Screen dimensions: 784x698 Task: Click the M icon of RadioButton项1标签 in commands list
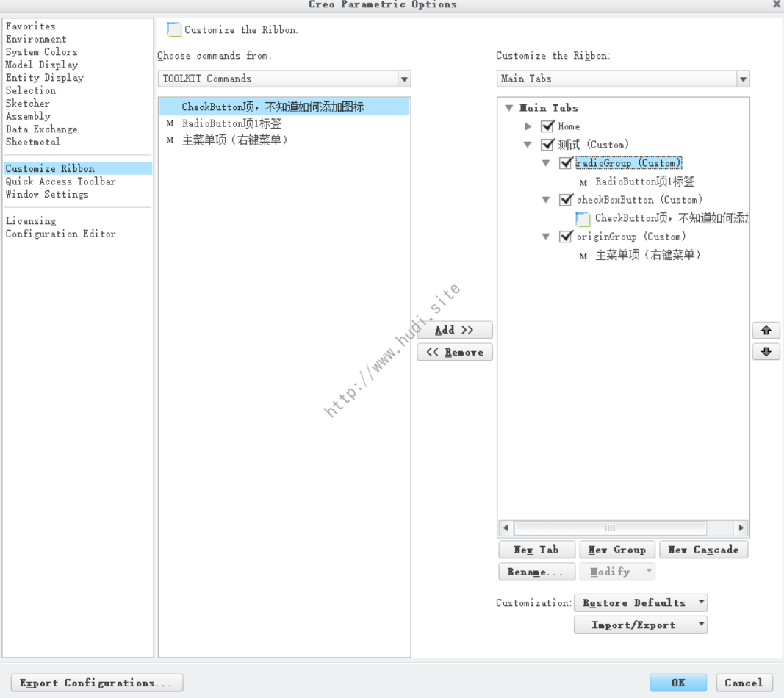[170, 123]
